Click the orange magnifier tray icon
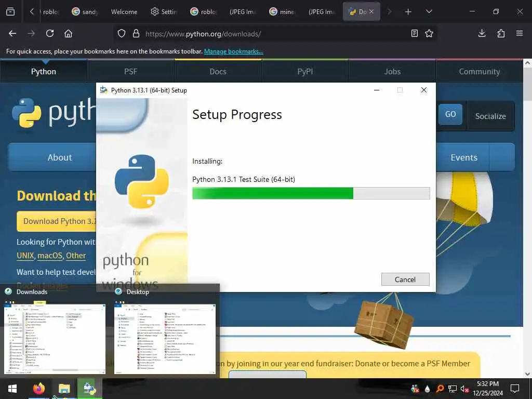This screenshot has width=532, height=399. [x=440, y=389]
